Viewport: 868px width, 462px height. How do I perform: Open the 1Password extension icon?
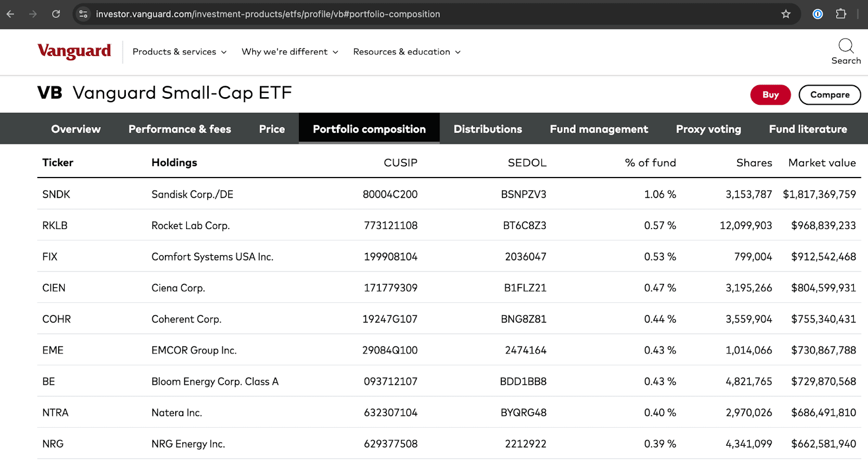(x=818, y=14)
